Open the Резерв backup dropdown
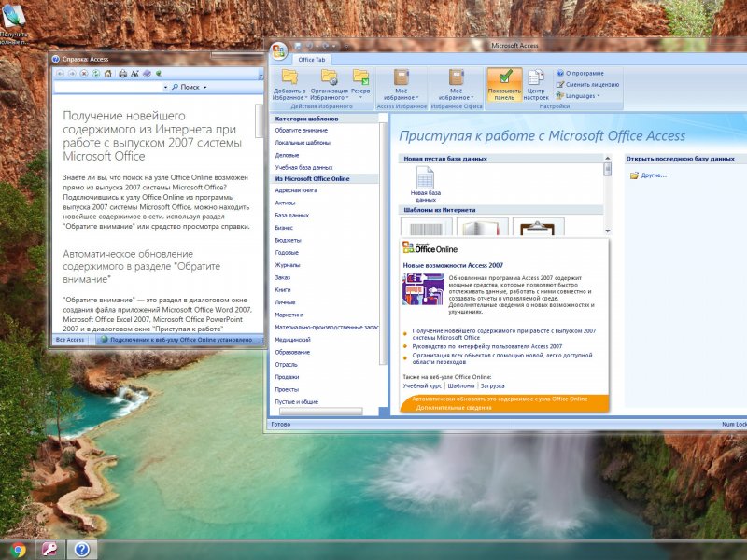 click(360, 84)
